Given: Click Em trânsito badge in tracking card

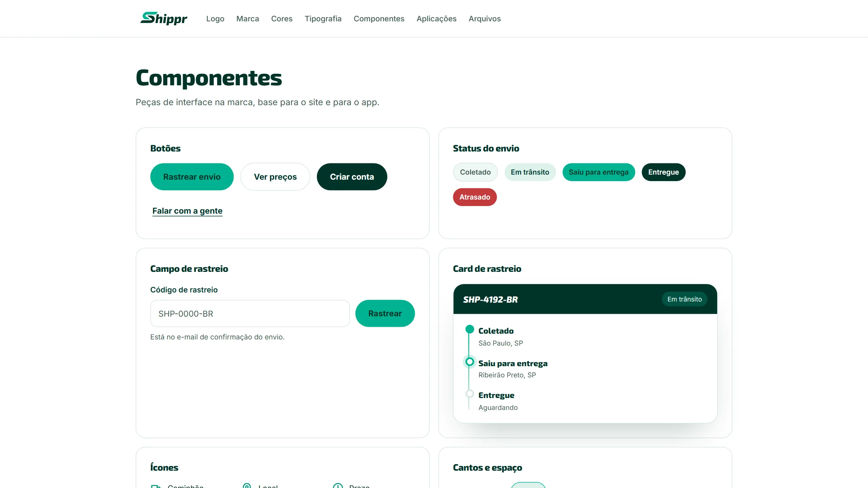Looking at the screenshot, I should point(685,299).
